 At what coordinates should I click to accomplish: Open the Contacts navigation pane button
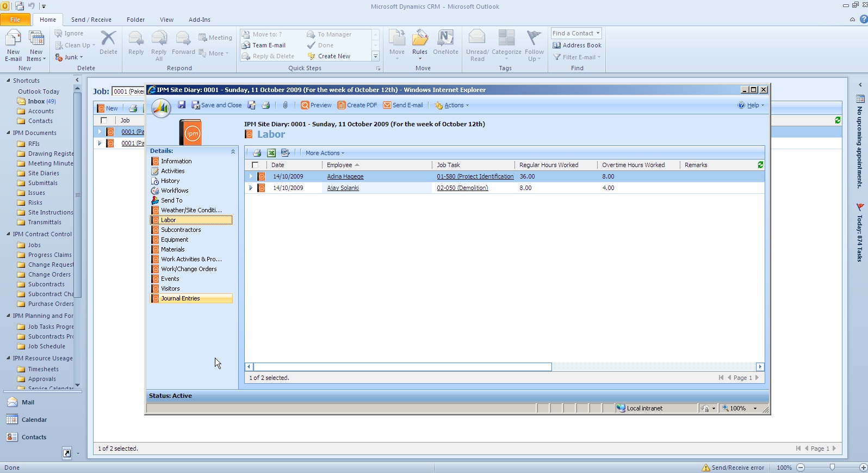click(34, 437)
